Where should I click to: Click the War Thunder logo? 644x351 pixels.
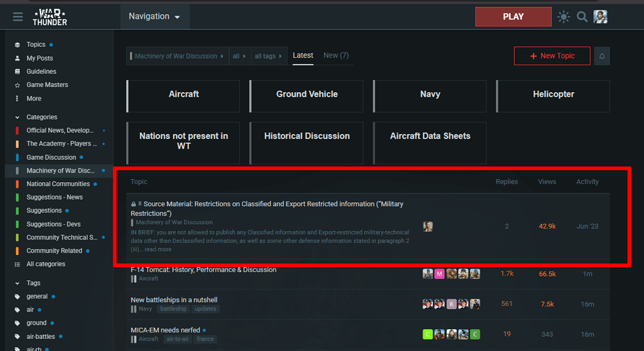point(50,17)
